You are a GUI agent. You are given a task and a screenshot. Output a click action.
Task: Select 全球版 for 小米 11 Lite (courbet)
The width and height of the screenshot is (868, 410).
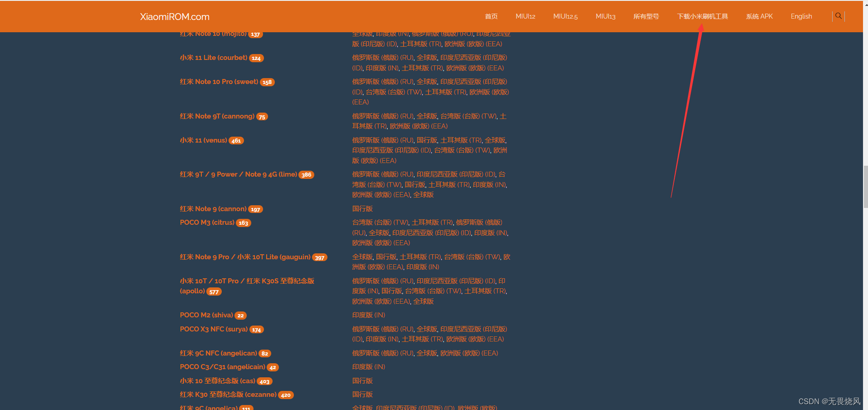click(x=427, y=58)
